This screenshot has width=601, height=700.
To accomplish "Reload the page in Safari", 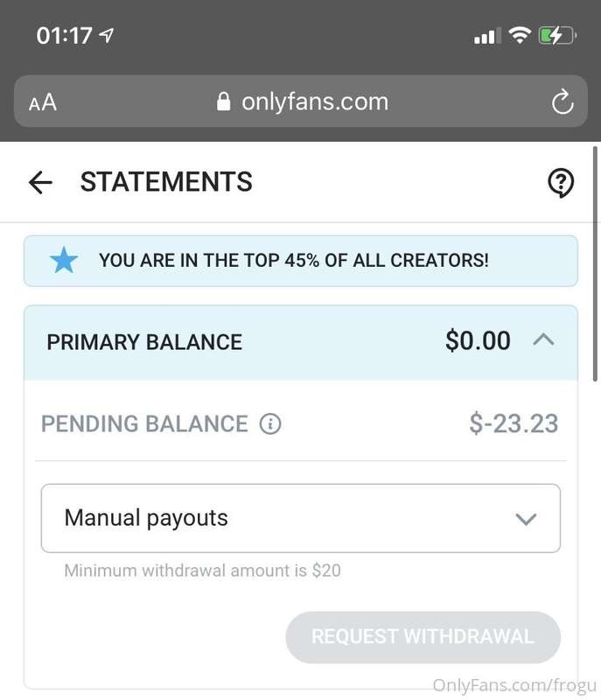I will point(562,102).
